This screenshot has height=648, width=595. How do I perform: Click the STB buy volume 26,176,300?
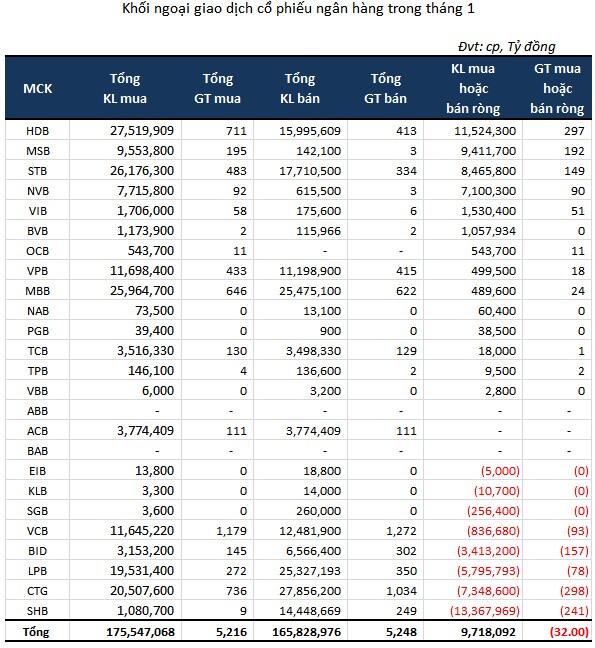tap(142, 171)
